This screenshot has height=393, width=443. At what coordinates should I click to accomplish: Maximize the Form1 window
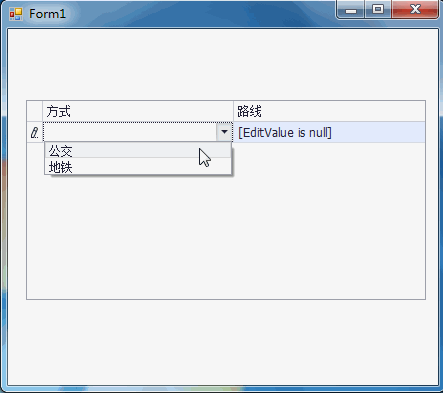pos(378,10)
